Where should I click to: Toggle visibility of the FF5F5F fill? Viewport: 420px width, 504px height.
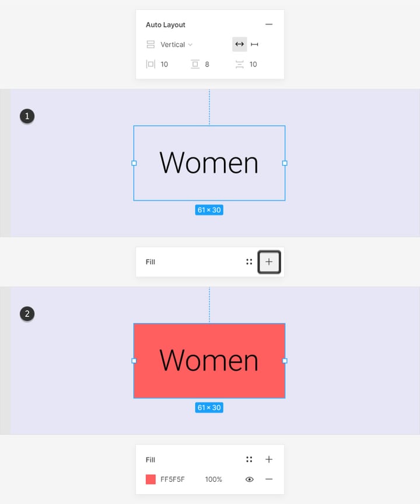click(250, 479)
